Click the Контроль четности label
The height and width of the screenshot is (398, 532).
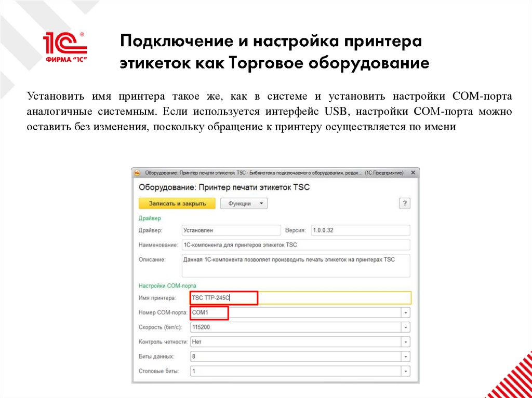pos(163,342)
